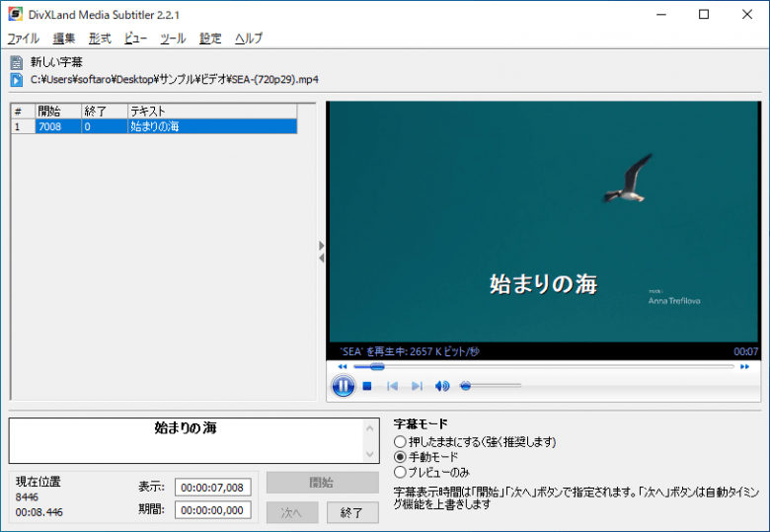Click the # column header
Screen dimensions: 770x532
23,112
